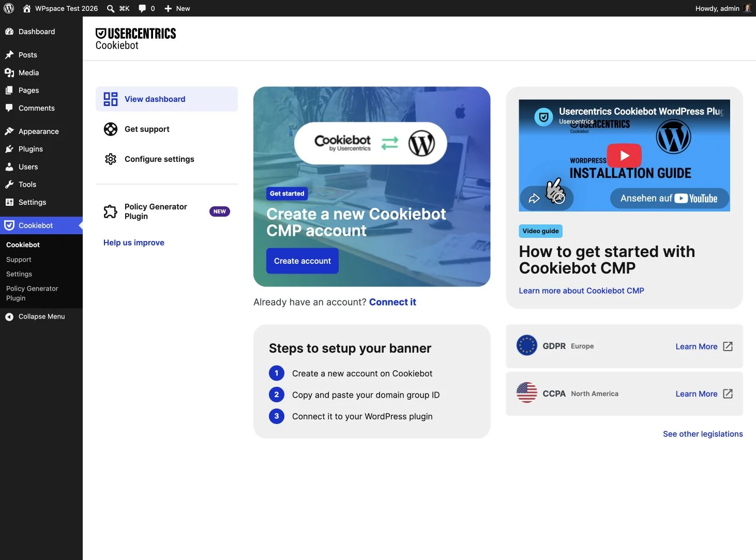Click the Tools wrench icon in sidebar
756x560 pixels.
9,185
